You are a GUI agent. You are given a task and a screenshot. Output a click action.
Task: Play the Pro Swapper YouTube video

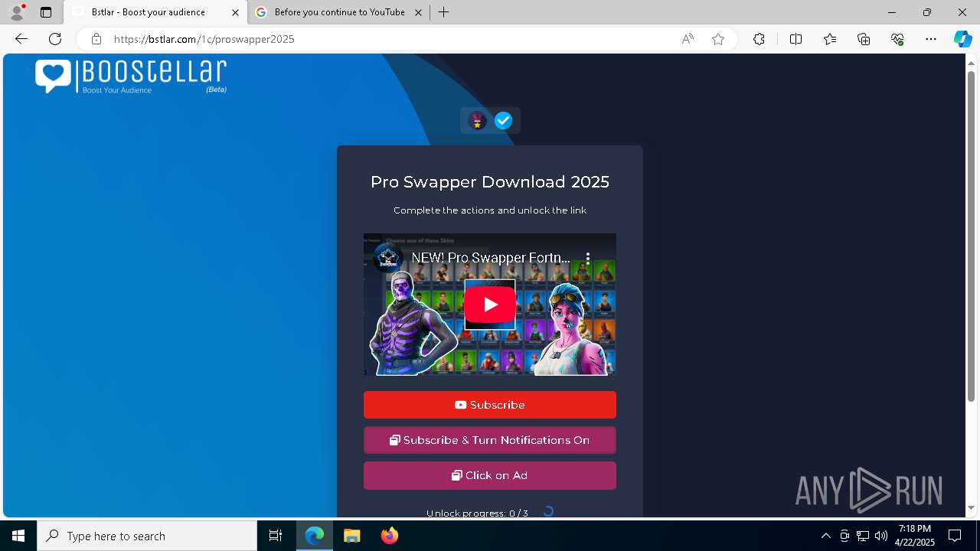(490, 305)
